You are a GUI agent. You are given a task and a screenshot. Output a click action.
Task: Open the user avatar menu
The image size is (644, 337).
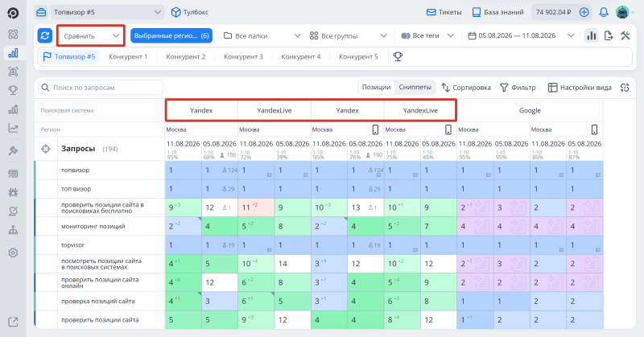pos(622,12)
